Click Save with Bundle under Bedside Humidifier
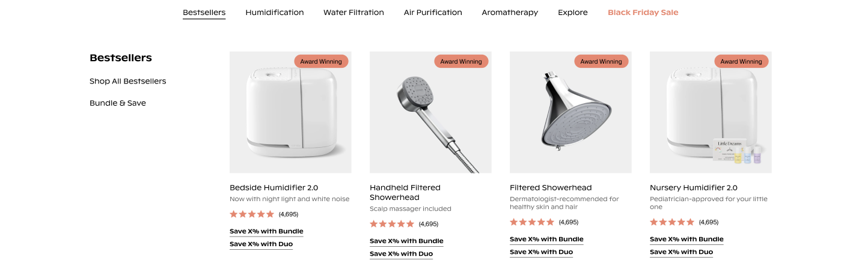The width and height of the screenshot is (868, 275). point(266,231)
